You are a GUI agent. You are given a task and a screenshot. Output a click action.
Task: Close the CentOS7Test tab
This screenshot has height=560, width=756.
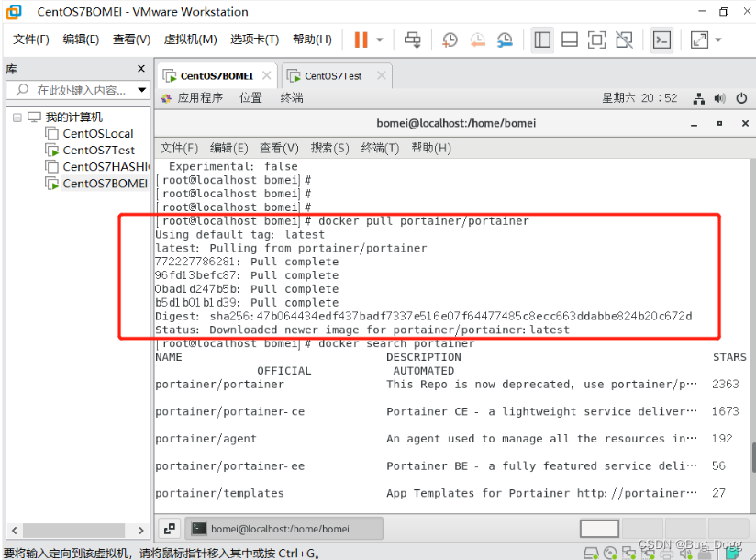click(x=382, y=75)
